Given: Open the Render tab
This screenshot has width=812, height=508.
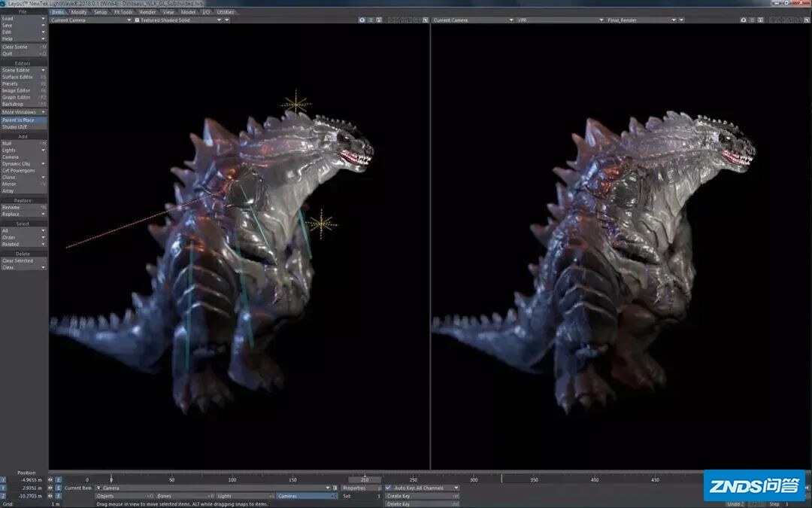Looking at the screenshot, I should click(147, 12).
